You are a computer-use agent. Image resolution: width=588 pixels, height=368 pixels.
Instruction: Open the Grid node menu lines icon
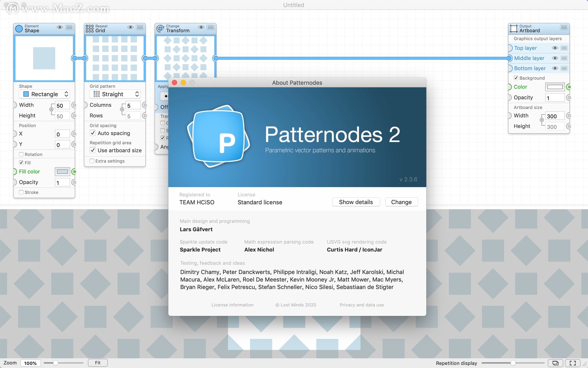click(140, 27)
